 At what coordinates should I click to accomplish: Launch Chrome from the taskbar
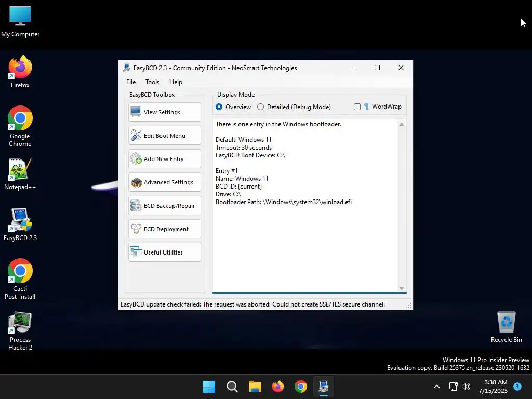(301, 387)
